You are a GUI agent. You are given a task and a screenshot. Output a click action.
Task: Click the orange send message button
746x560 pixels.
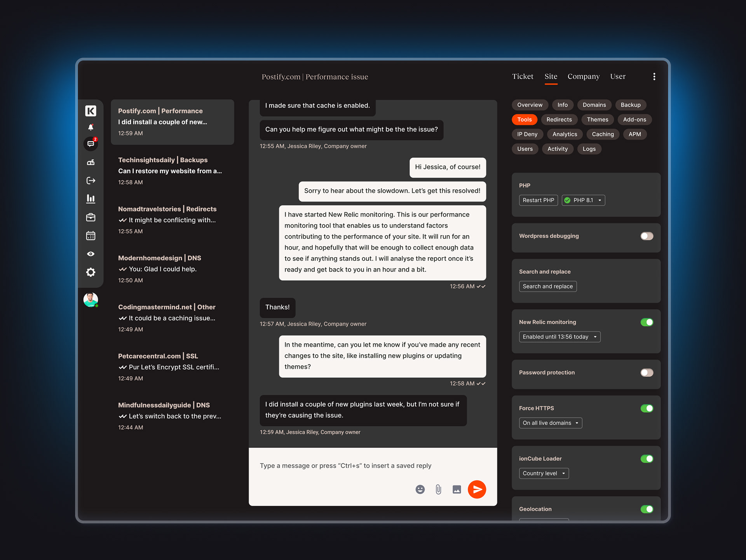point(477,489)
